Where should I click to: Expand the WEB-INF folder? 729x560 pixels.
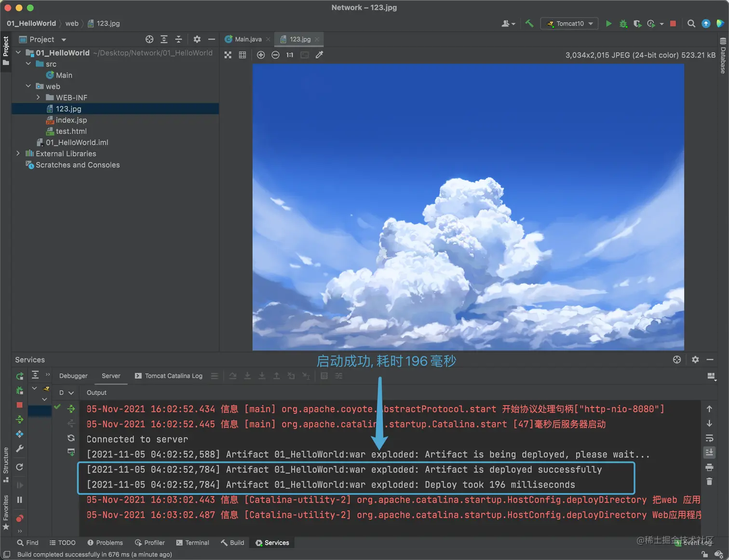click(x=38, y=97)
